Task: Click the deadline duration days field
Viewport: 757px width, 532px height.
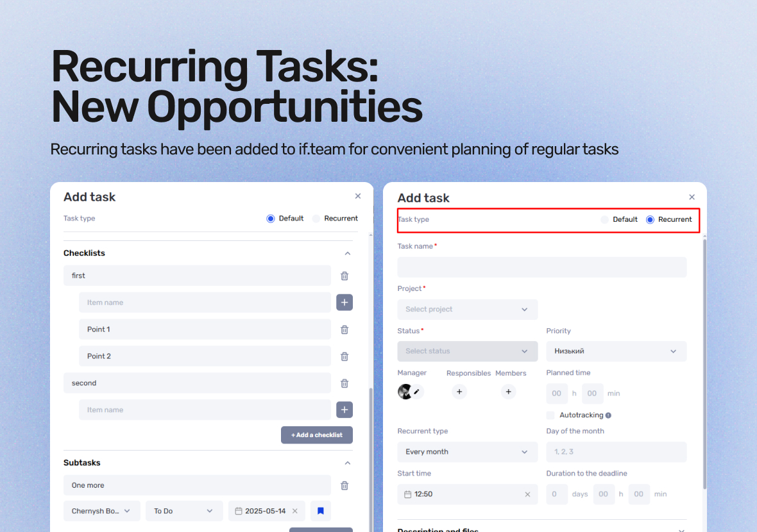Action: [x=557, y=494]
